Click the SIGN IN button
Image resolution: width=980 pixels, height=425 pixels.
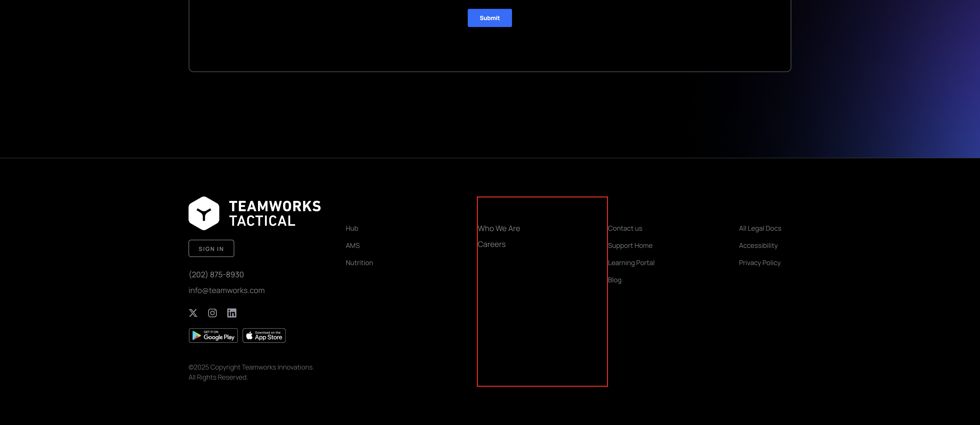211,249
